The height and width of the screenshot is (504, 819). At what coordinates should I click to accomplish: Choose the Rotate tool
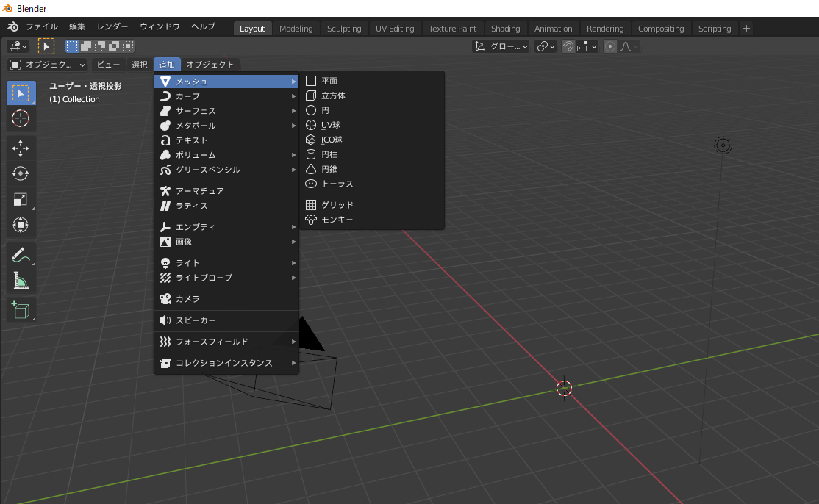(21, 173)
